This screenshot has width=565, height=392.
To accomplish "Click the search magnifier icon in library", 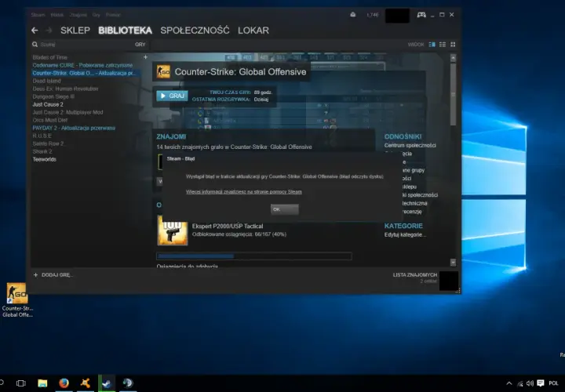I will tap(35, 44).
